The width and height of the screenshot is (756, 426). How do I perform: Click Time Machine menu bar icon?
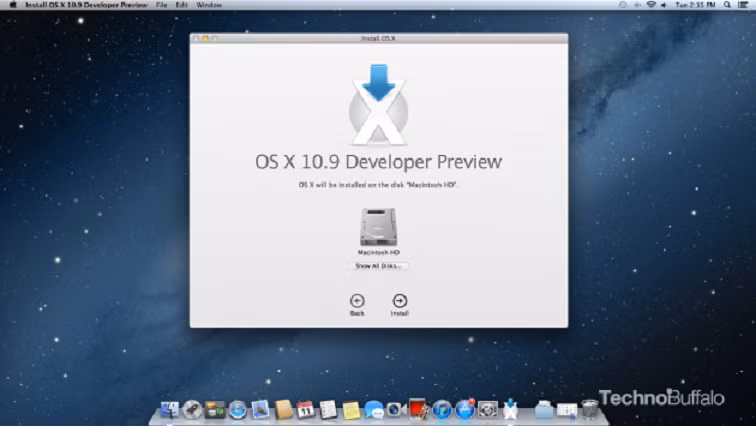click(x=623, y=5)
